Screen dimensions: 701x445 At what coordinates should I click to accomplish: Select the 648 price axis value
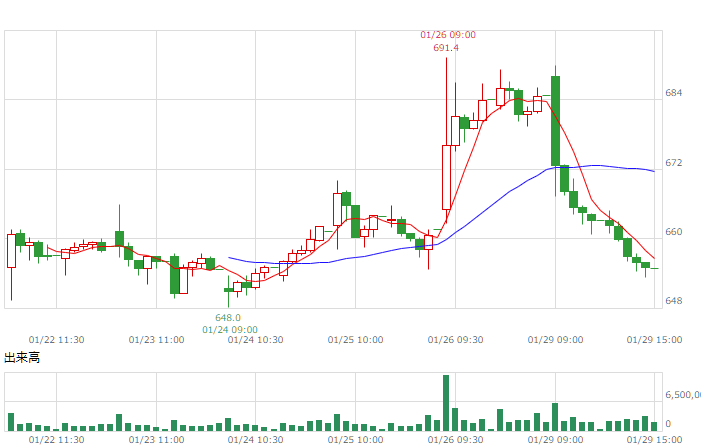(x=674, y=301)
